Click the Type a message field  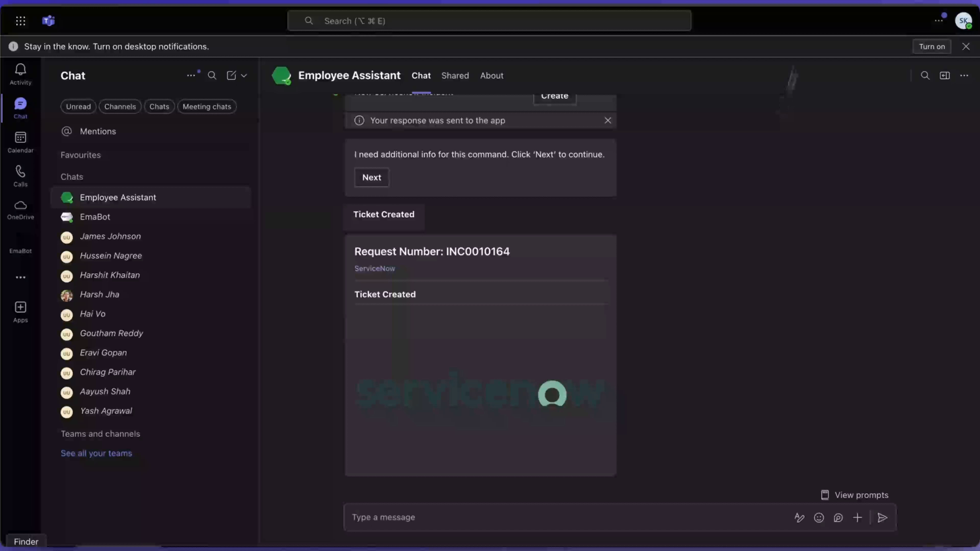(533, 518)
